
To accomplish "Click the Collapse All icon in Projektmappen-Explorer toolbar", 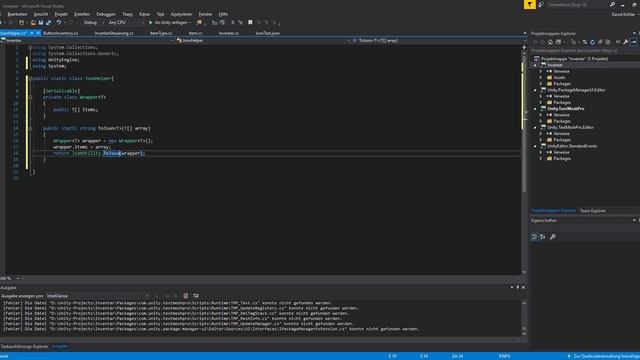I will click(x=600, y=42).
